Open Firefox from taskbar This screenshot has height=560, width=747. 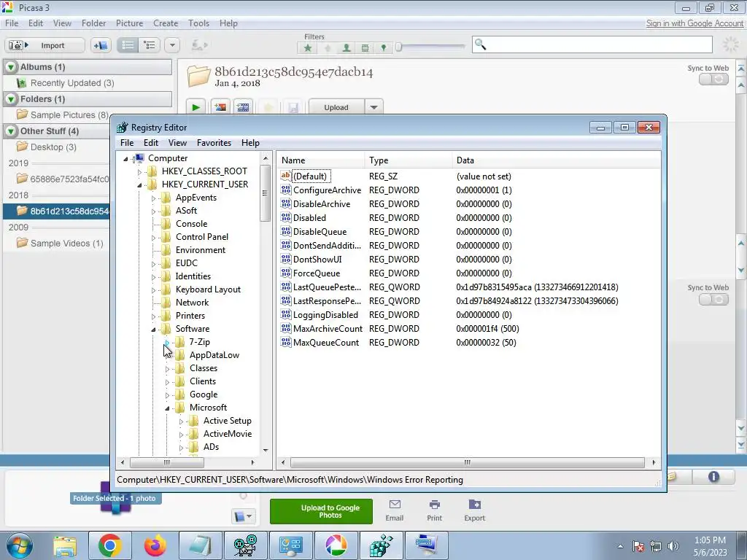[x=155, y=545]
